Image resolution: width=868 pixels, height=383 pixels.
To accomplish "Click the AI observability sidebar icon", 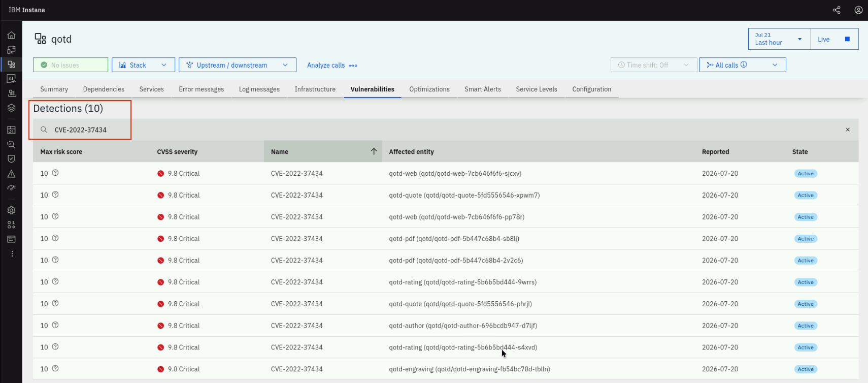I will tap(11, 79).
